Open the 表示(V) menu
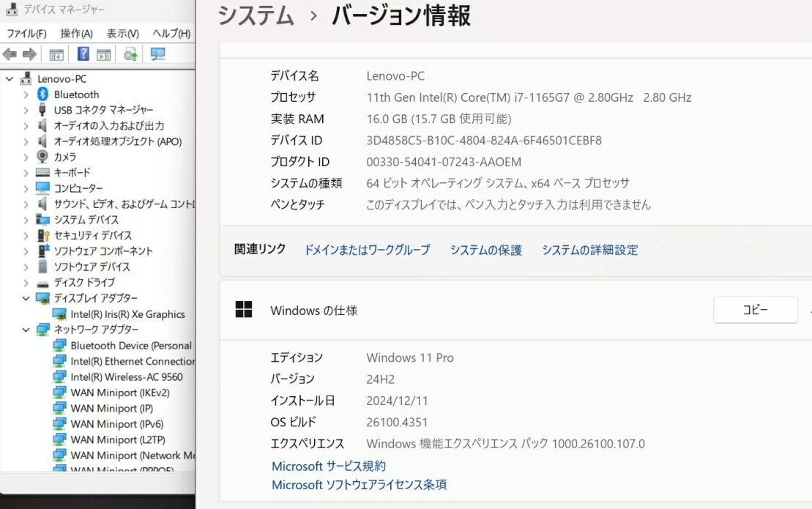This screenshot has height=509, width=812. (x=122, y=34)
